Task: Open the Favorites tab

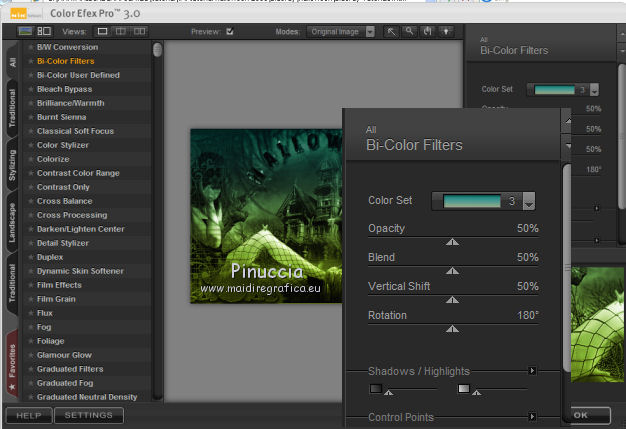Action: (x=12, y=362)
